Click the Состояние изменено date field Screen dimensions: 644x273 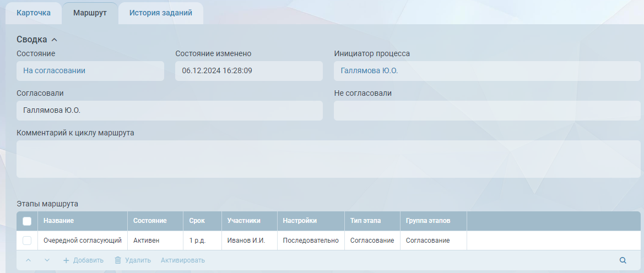point(248,71)
